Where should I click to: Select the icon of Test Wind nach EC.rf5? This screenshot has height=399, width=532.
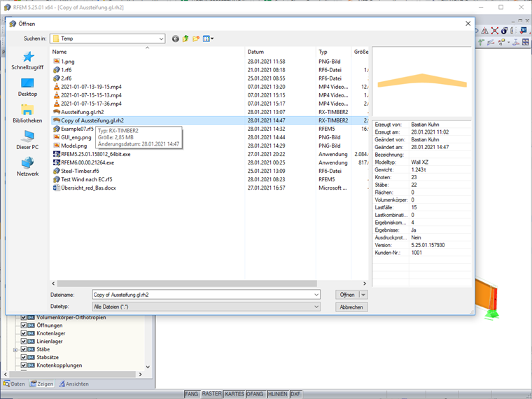click(x=57, y=179)
